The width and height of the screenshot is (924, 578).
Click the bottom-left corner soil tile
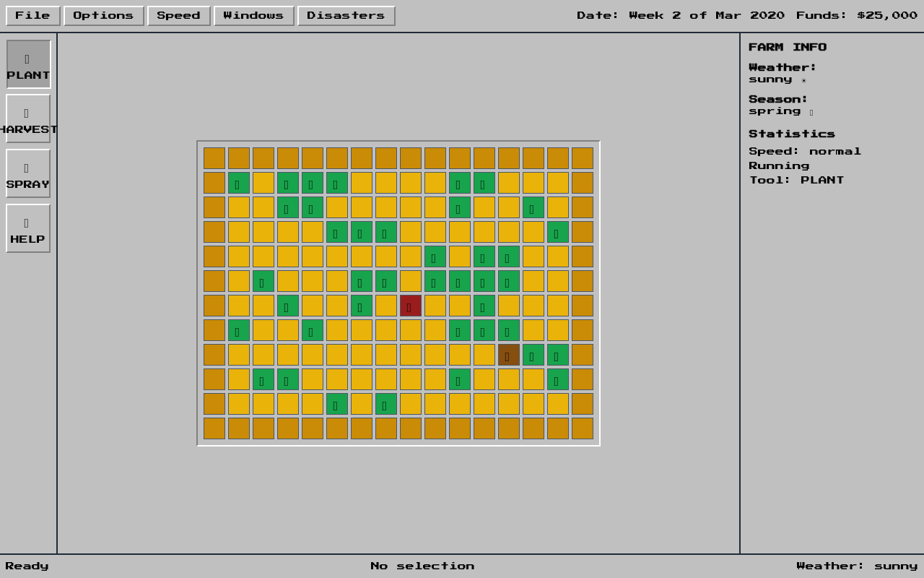(214, 428)
